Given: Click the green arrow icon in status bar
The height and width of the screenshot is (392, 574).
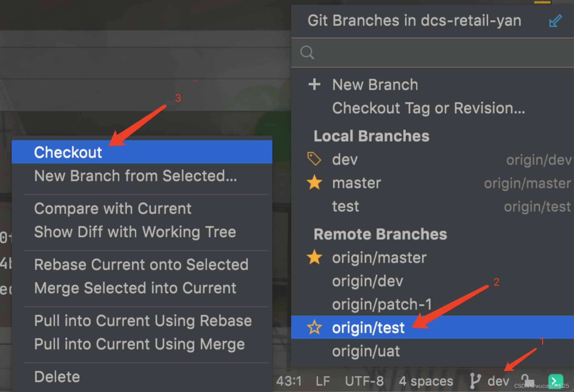Looking at the screenshot, I should pos(556,381).
